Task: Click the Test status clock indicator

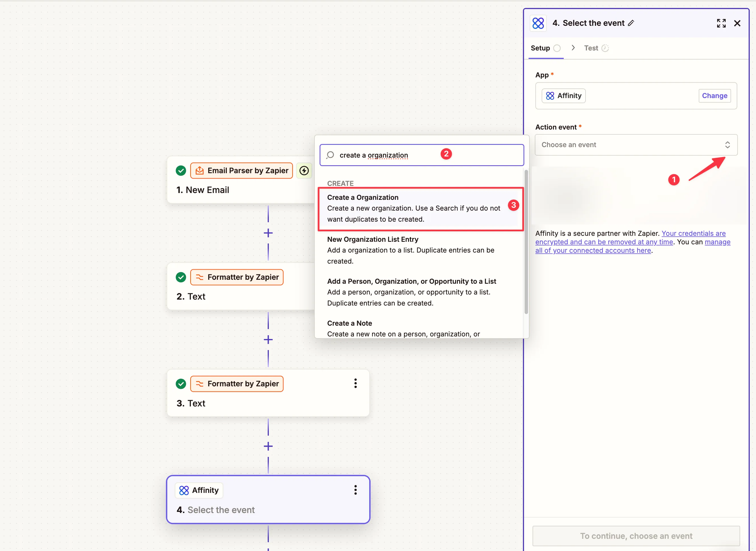Action: (x=605, y=48)
